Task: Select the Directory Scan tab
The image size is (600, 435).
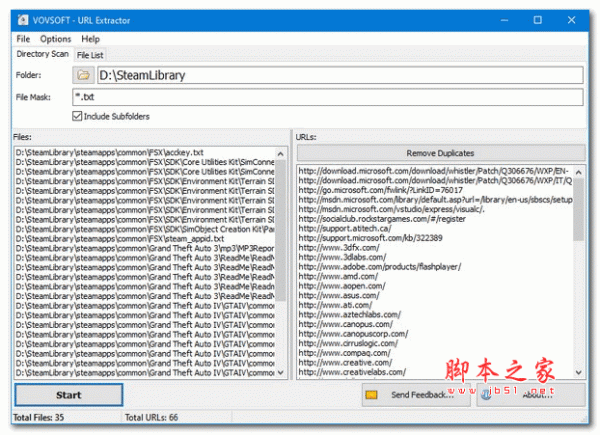Action: [x=43, y=53]
